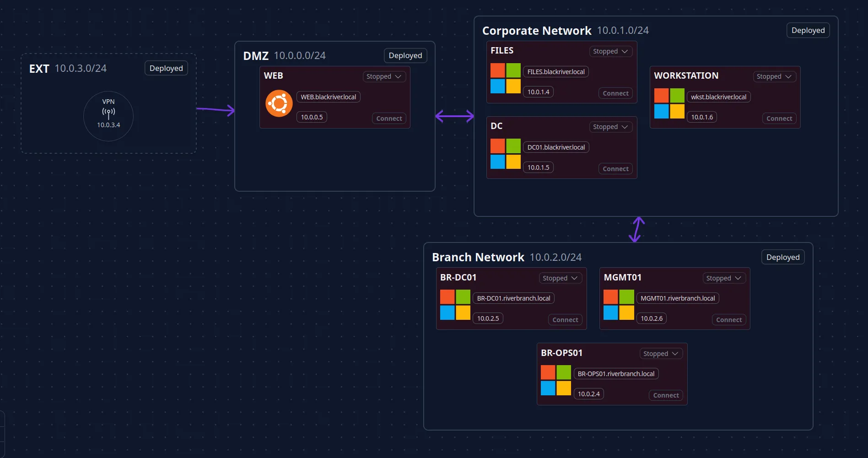Viewport: 868px width, 458px height.
Task: Click the Deployed badge on EXT network
Action: (x=166, y=68)
